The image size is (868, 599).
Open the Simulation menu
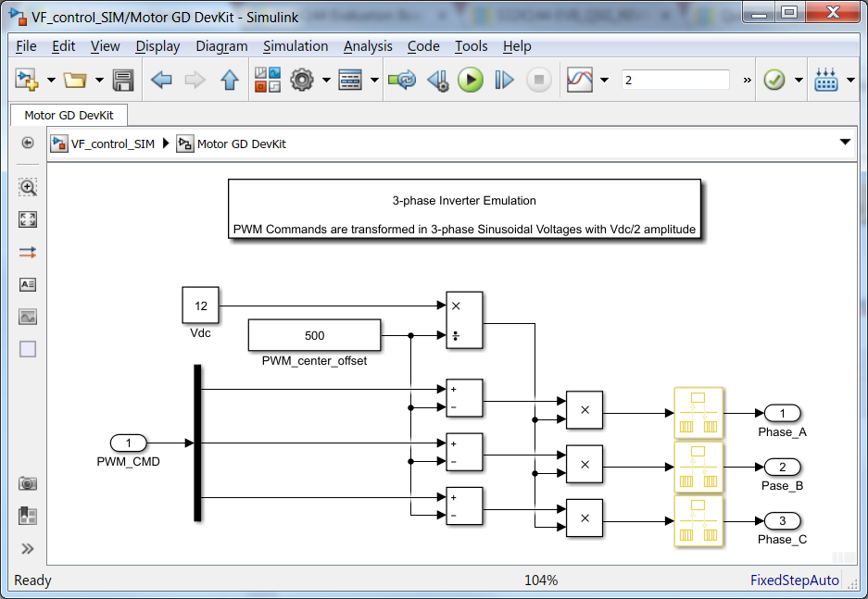point(296,46)
